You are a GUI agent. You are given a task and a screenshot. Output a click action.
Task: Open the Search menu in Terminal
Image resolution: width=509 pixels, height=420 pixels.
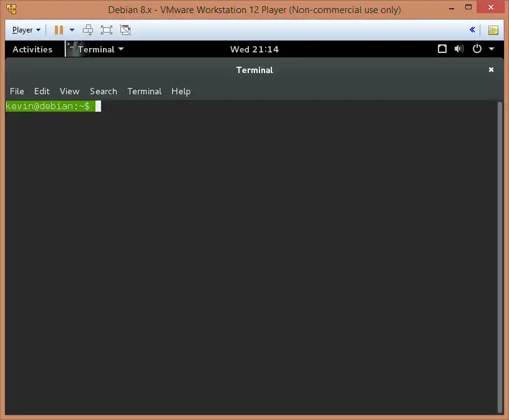click(x=103, y=91)
